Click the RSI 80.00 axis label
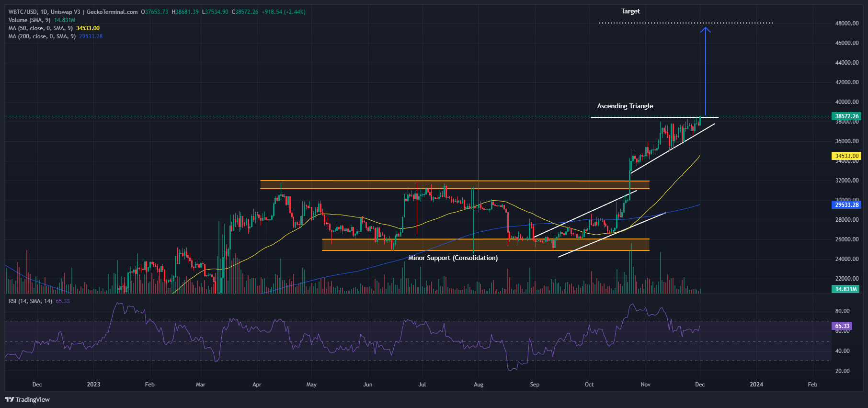The width and height of the screenshot is (868, 408). (842, 311)
